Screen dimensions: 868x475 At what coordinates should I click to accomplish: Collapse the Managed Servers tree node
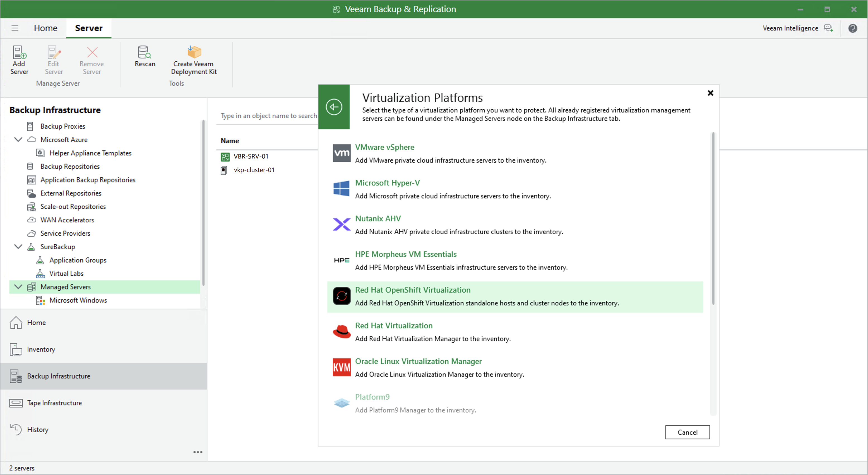pos(18,287)
